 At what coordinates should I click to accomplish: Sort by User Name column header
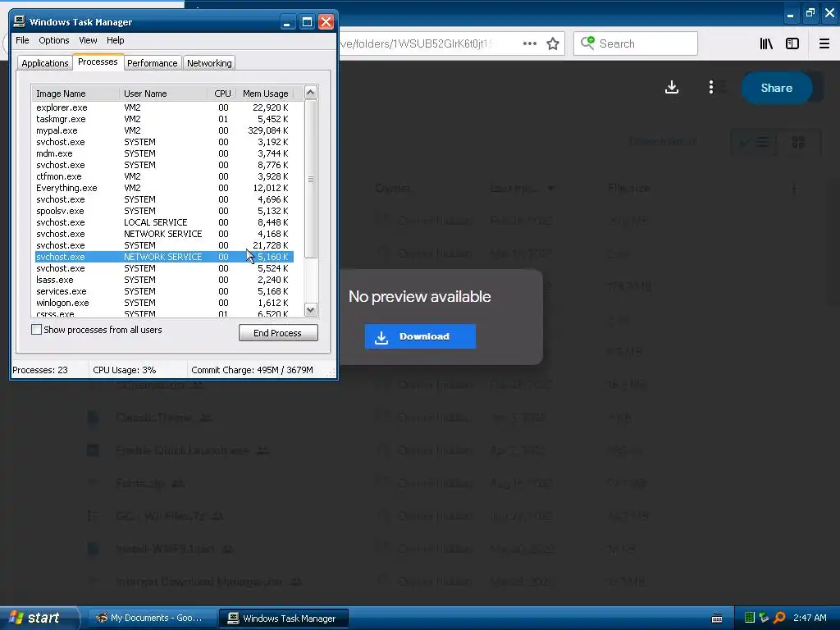pos(163,94)
